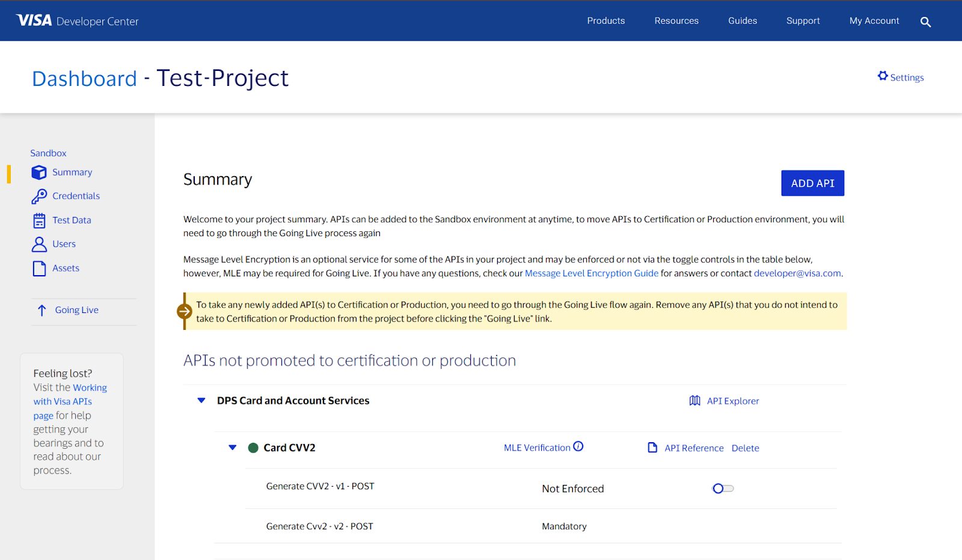Image resolution: width=962 pixels, height=560 pixels.
Task: Click the arrow icon on the yellow notice
Action: [x=185, y=311]
